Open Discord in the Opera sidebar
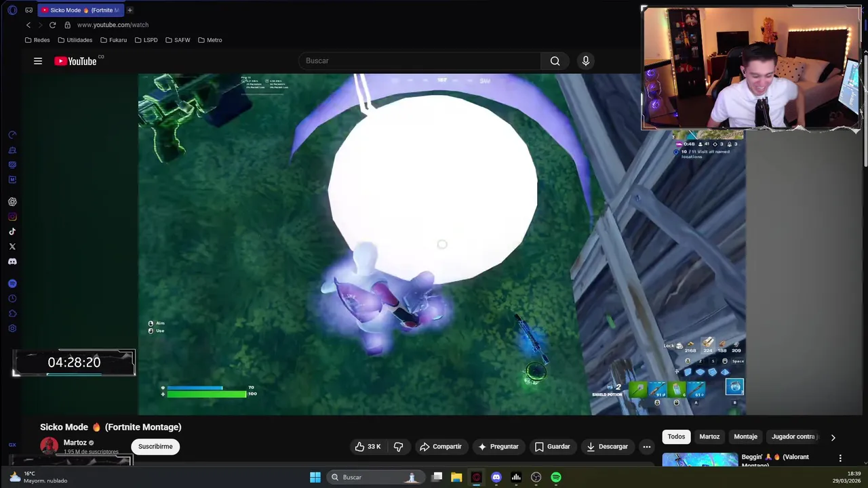The height and width of the screenshot is (488, 868). tap(12, 262)
